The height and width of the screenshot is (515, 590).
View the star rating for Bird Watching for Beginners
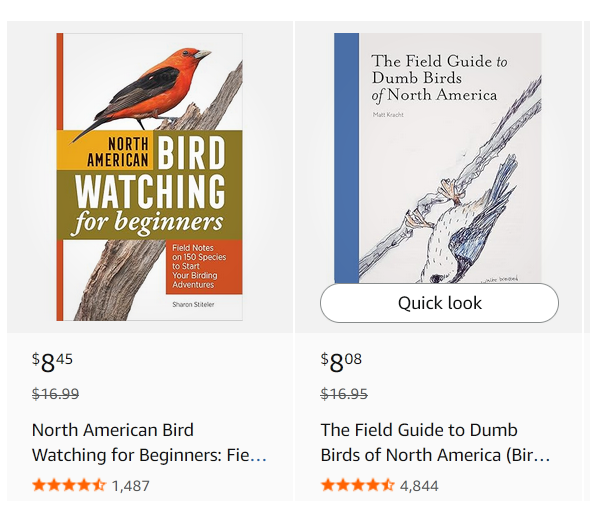69,485
